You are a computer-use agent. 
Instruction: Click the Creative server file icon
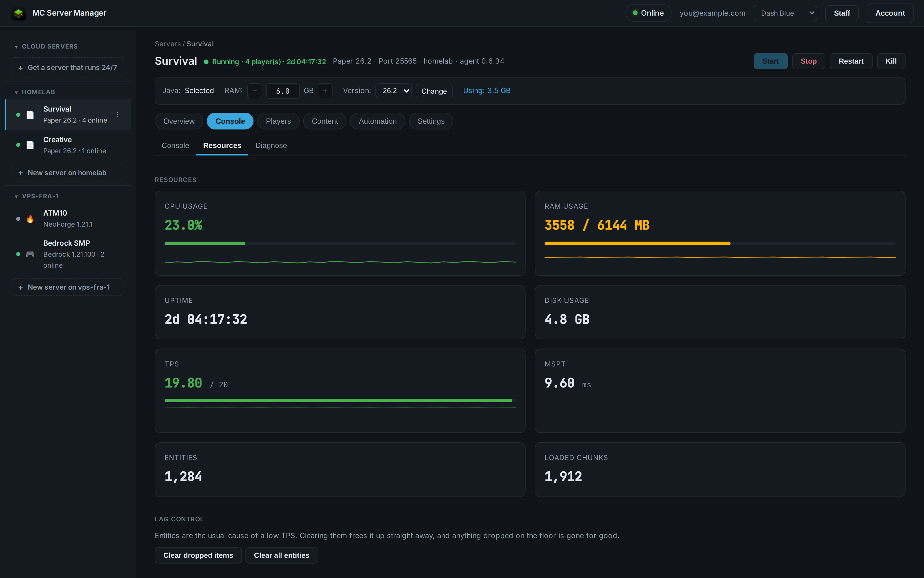point(30,145)
